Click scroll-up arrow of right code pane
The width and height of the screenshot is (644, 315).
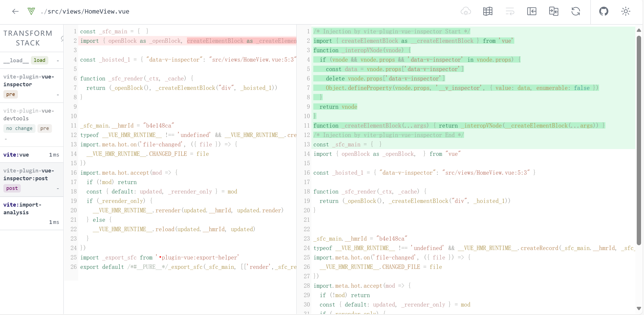coord(639,30)
